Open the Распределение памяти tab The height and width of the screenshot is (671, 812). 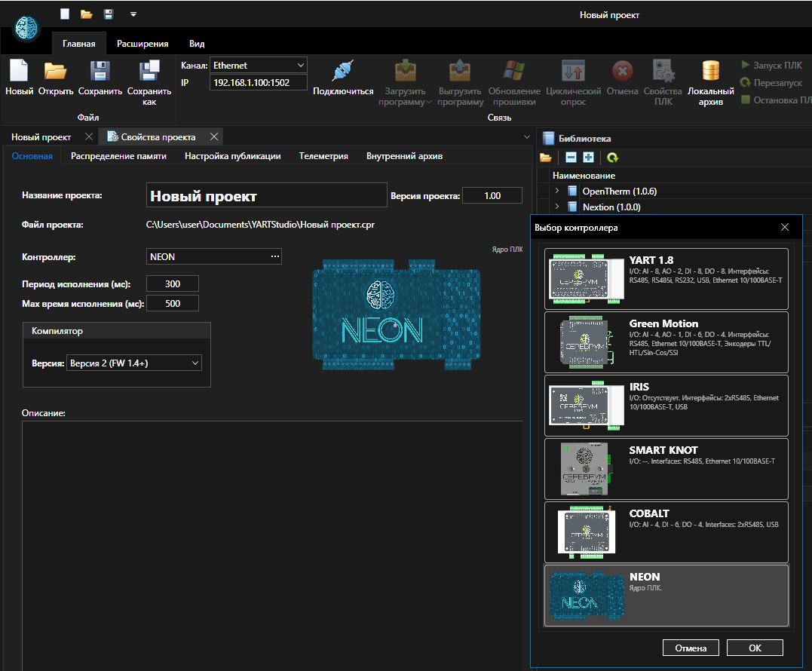pos(118,156)
